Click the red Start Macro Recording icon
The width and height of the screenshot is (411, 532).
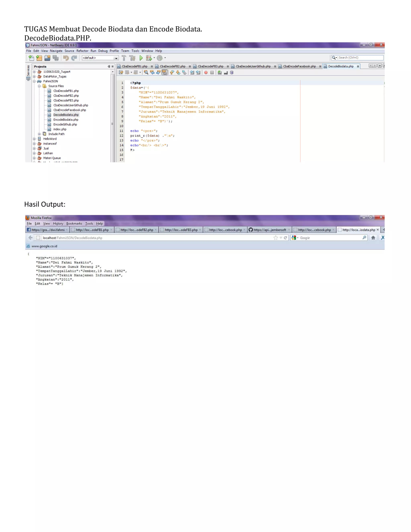click(206, 72)
